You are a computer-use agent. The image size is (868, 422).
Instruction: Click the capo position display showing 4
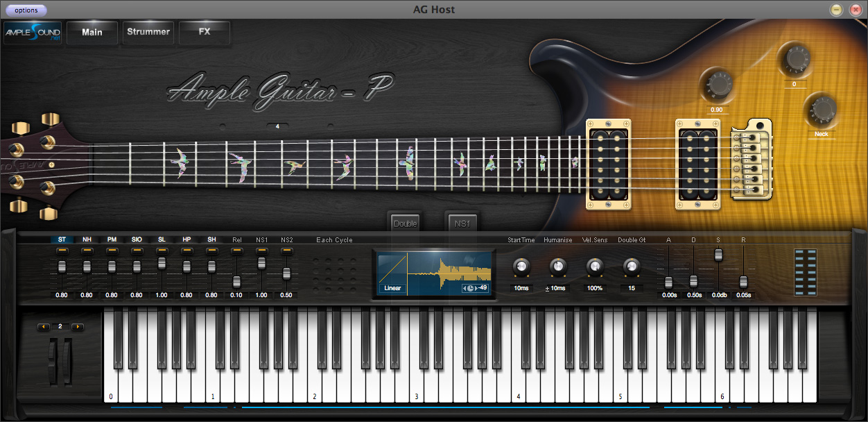277,127
